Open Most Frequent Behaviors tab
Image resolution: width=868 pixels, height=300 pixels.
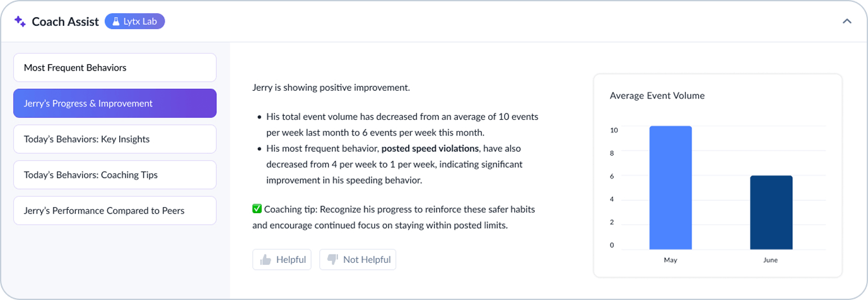[115, 67]
